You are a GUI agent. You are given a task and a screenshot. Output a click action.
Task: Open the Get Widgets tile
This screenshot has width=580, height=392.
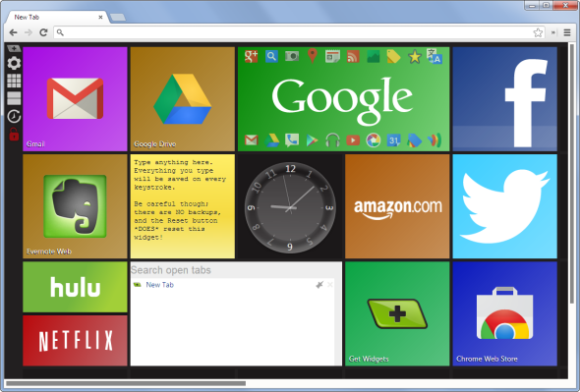tap(397, 313)
